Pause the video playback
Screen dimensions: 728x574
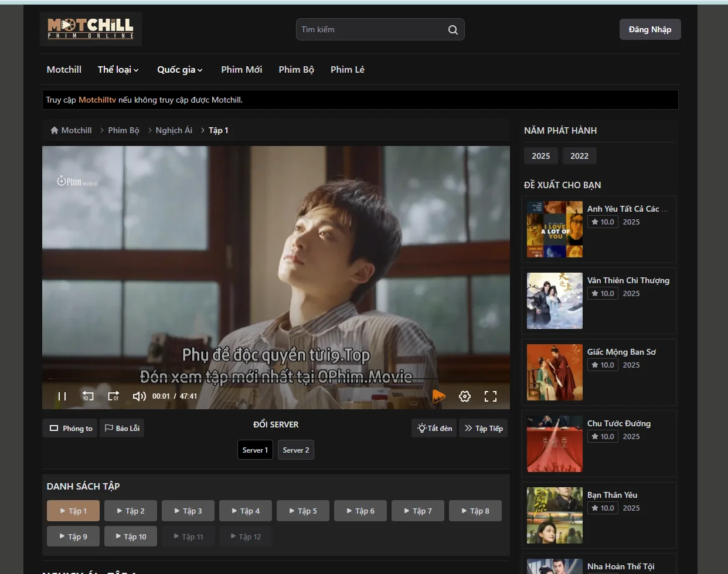point(62,396)
